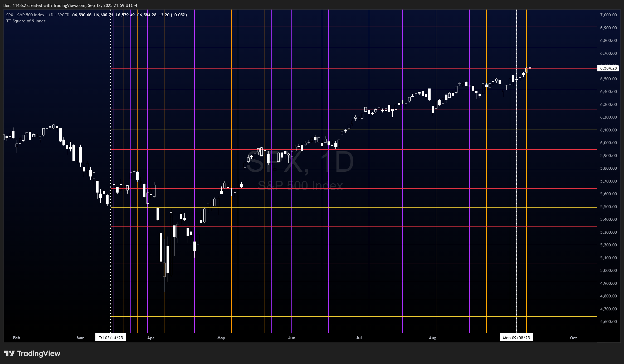Click the 6,000.00 price scale label
Image resolution: width=624 pixels, height=364 pixels.
tap(608, 143)
